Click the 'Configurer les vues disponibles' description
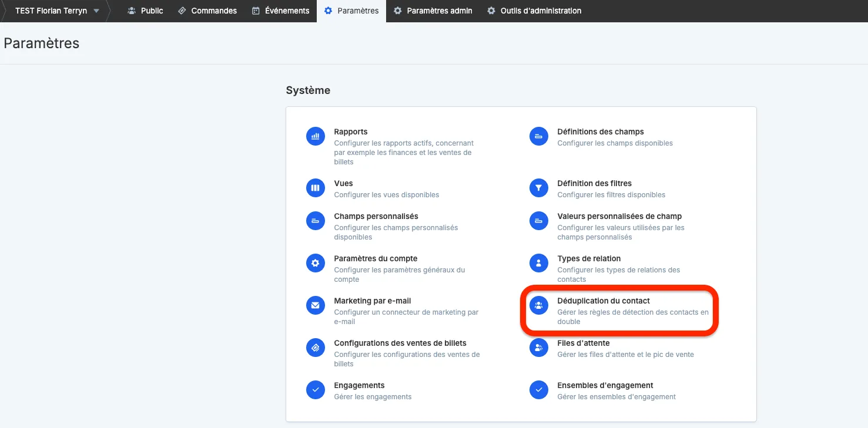Image resolution: width=868 pixels, height=428 pixels. [x=387, y=195]
